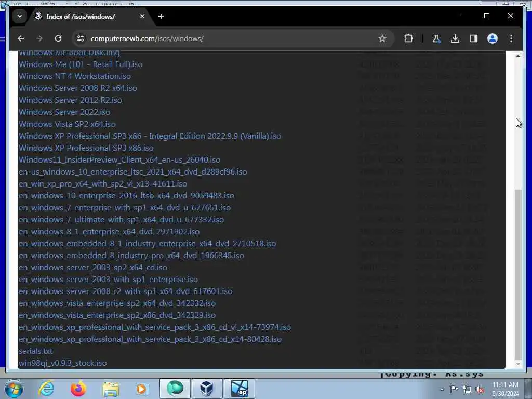This screenshot has height=399, width=532.
Task: Open the Extensions puzzle icon
Action: (x=408, y=38)
